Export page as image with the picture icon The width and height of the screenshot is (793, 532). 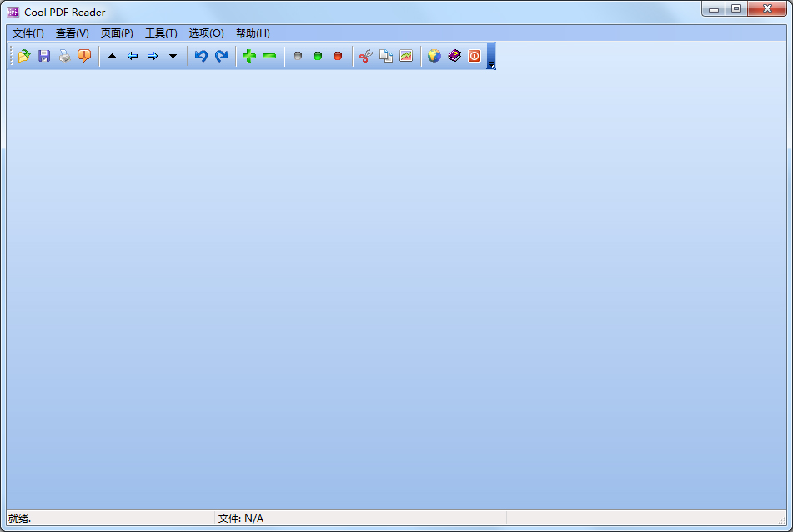click(405, 56)
